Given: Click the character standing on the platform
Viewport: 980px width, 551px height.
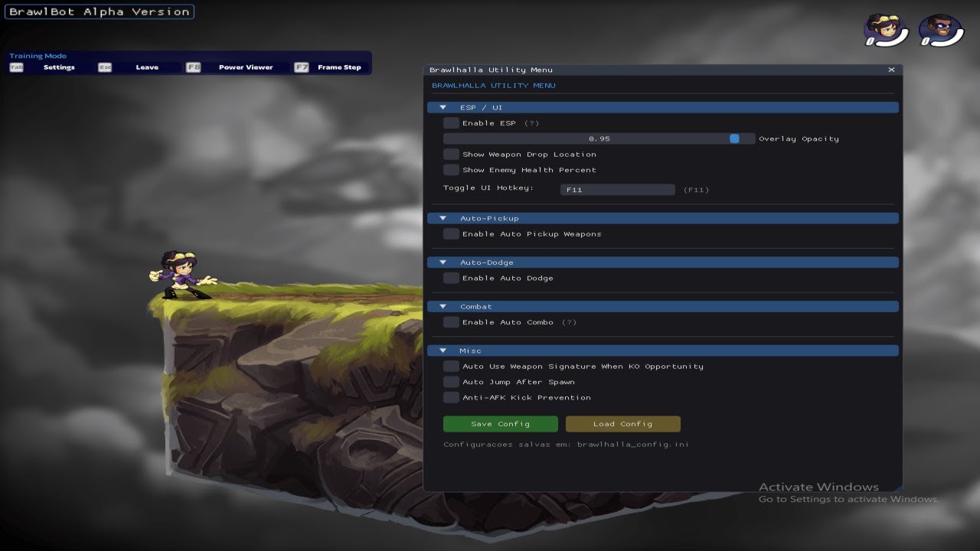Looking at the screenshot, I should [x=181, y=275].
